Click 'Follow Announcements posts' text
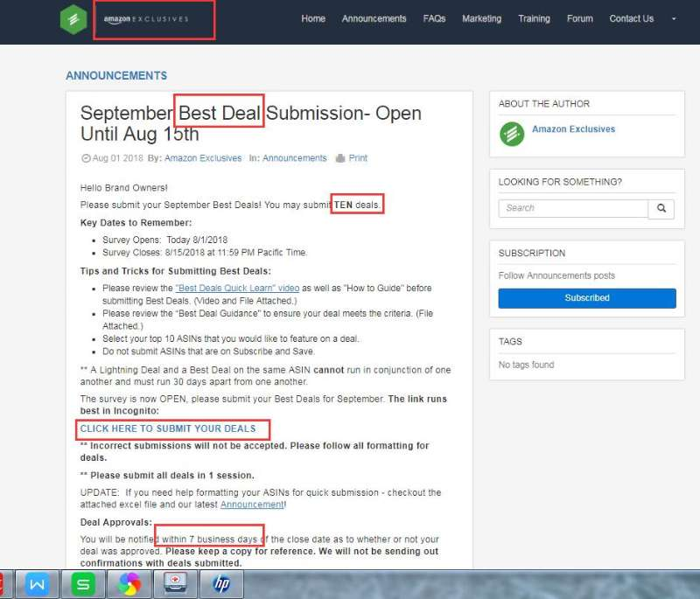The width and height of the screenshot is (700, 599). pos(556,275)
